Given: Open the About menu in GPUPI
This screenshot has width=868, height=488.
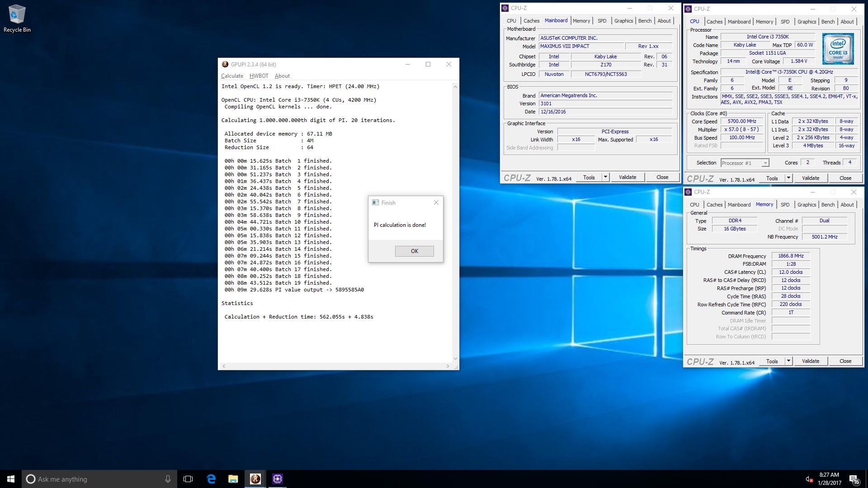Looking at the screenshot, I should coord(282,76).
